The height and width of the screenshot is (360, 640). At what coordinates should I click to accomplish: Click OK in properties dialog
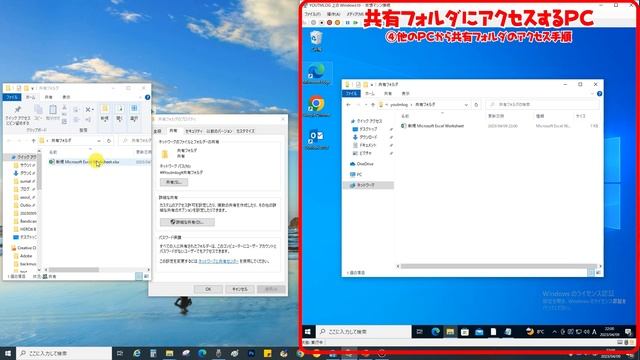tap(208, 289)
